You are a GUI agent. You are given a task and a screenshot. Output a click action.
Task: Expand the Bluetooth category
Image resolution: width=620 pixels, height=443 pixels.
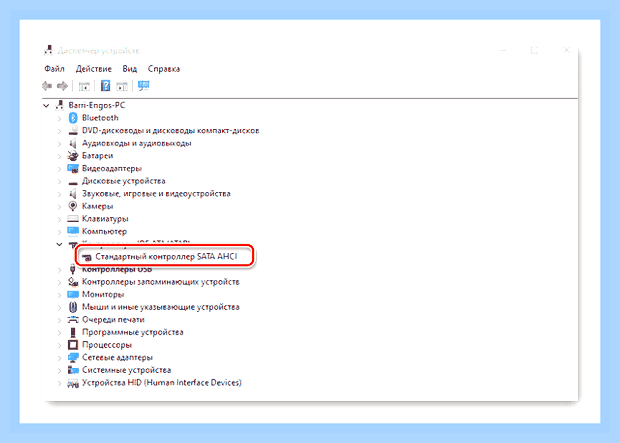59,118
